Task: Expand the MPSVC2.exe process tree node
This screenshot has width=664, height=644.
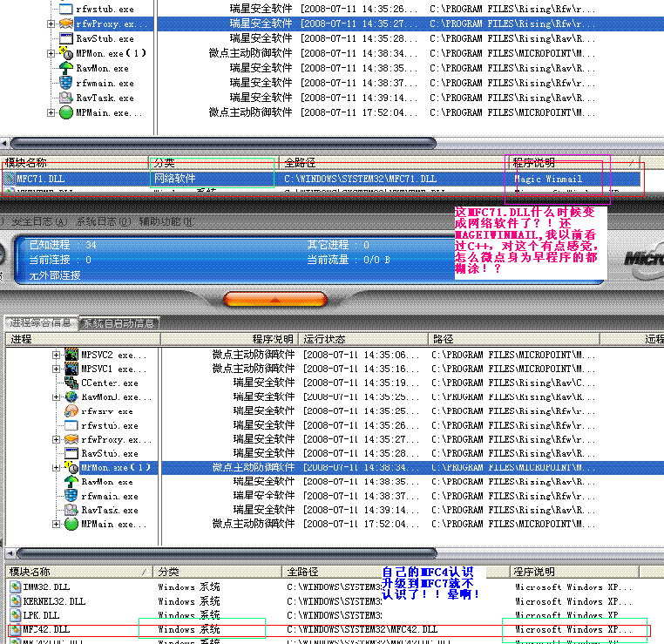Action: tap(56, 355)
